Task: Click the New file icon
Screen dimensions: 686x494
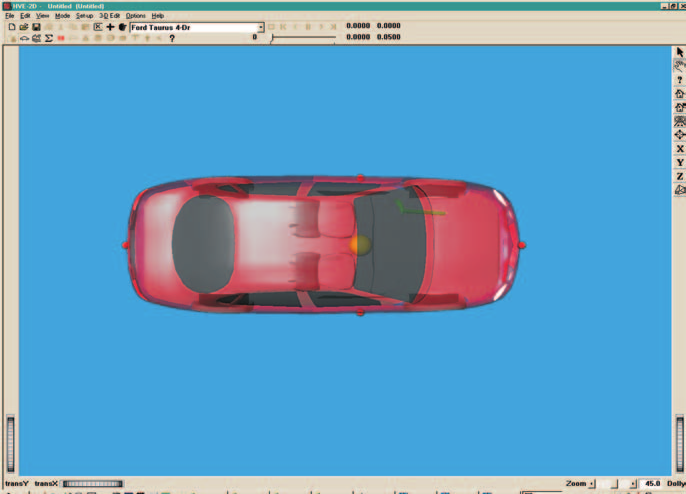Action: [12, 27]
